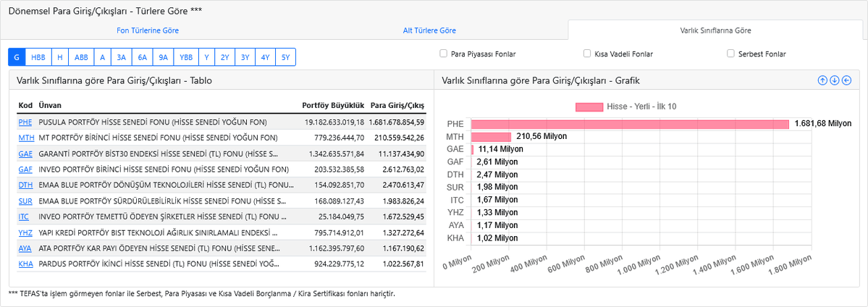868x307 pixels.
Task: Click the Portföy Büyüklük column header
Action: pyautogui.click(x=333, y=105)
